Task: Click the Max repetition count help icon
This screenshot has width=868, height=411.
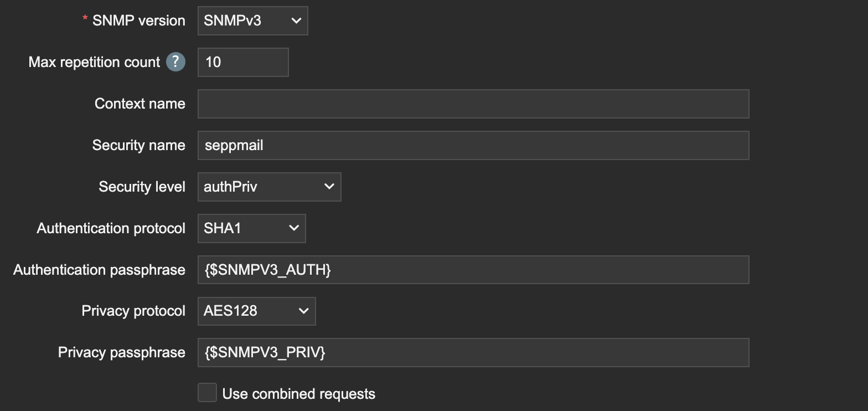Action: 175,62
